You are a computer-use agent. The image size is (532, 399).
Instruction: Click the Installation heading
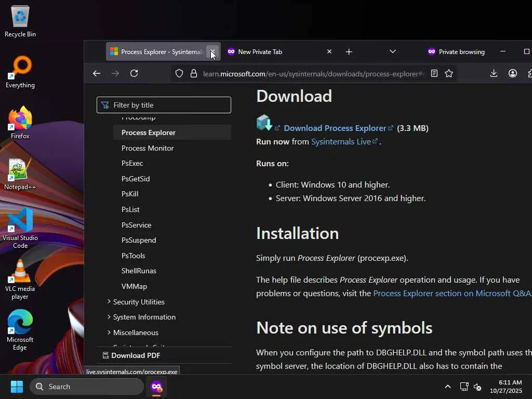pyautogui.click(x=298, y=233)
